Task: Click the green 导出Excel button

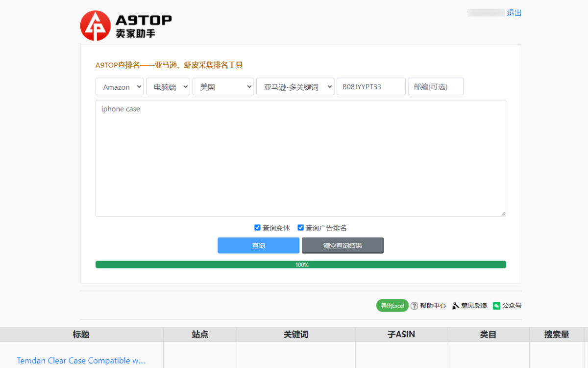Action: click(x=392, y=306)
